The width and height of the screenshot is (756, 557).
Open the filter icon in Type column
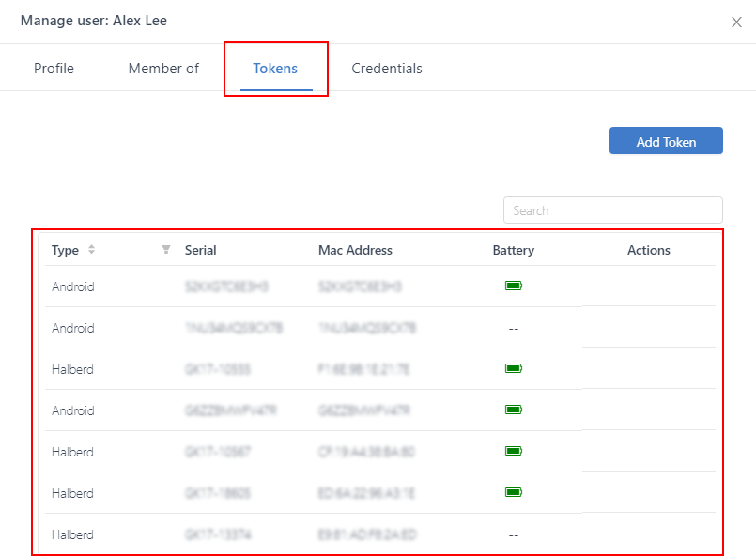[166, 250]
